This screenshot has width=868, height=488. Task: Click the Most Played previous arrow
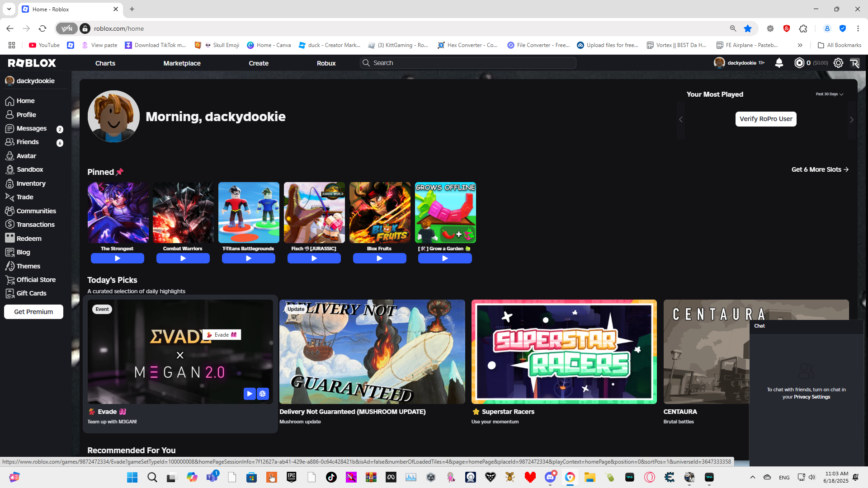point(681,119)
